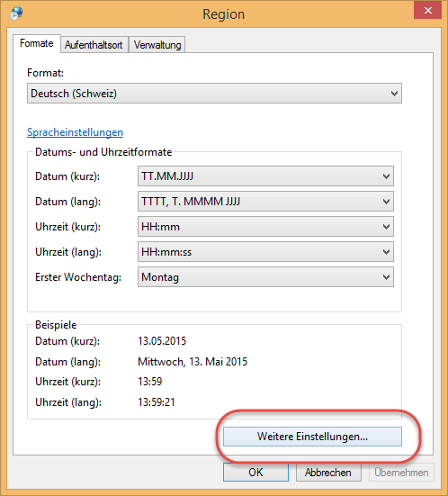The height and width of the screenshot is (496, 448).
Task: Open the Aufenthaltsort tab
Action: coord(94,45)
